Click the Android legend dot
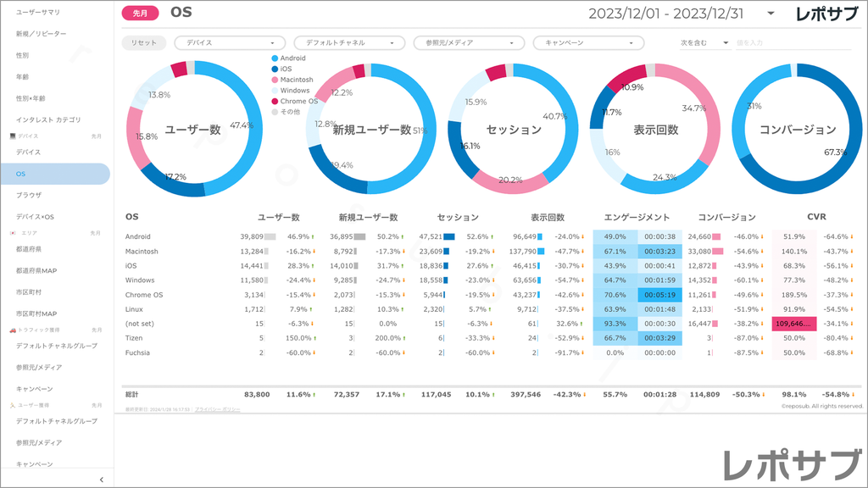The width and height of the screenshot is (868, 488). point(275,58)
